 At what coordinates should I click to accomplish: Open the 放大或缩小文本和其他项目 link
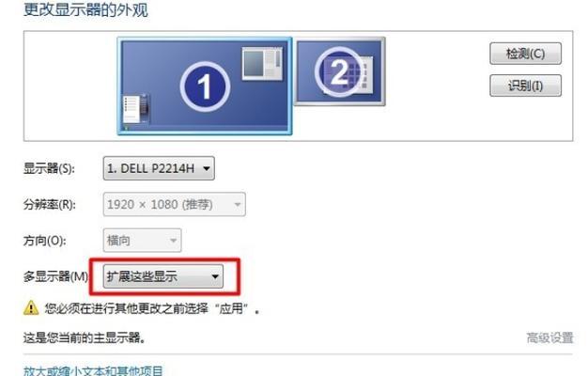pyautogui.click(x=93, y=370)
